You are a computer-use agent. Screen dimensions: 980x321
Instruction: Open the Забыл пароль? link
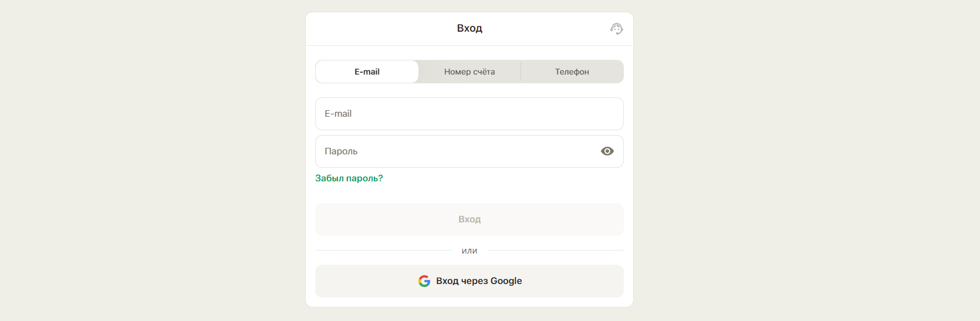tap(349, 178)
